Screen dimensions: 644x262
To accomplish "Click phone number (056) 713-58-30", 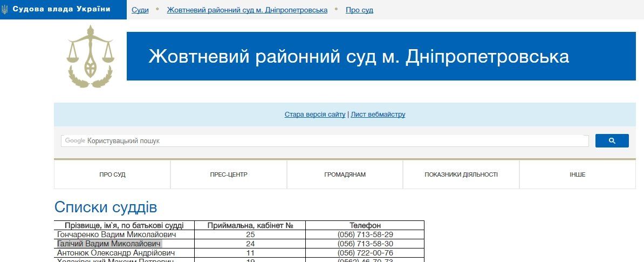I will click(365, 244).
